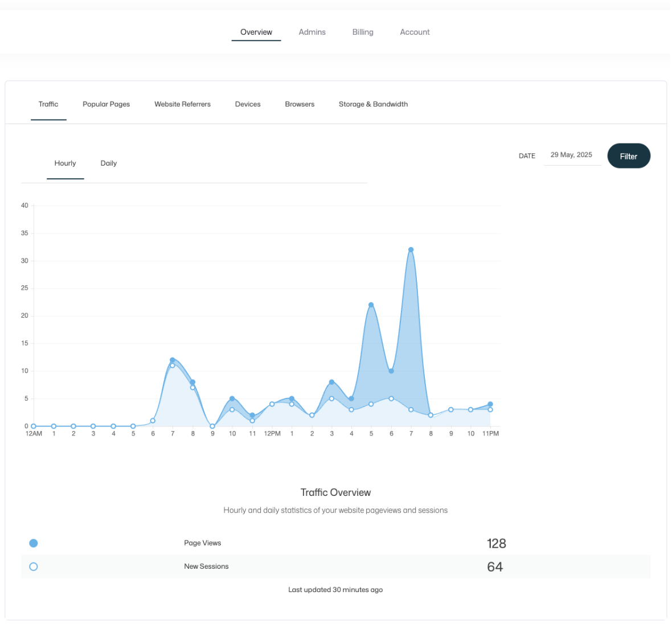Click the 7AM page views data point

(x=173, y=361)
